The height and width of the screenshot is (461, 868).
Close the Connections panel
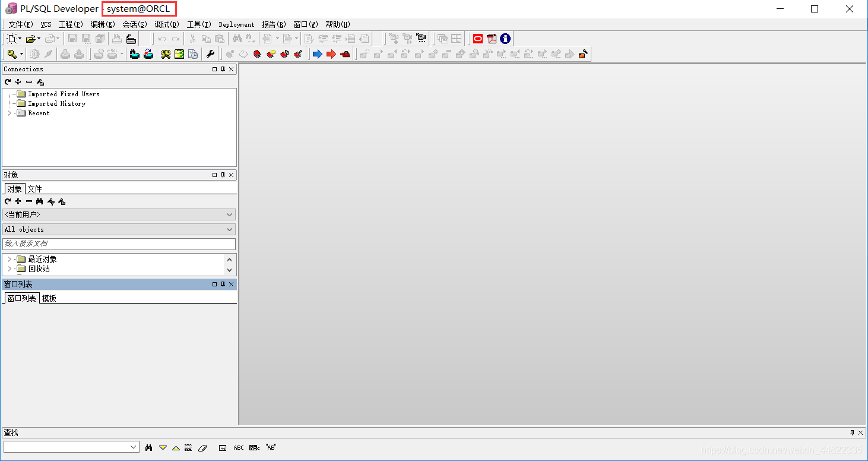[232, 70]
